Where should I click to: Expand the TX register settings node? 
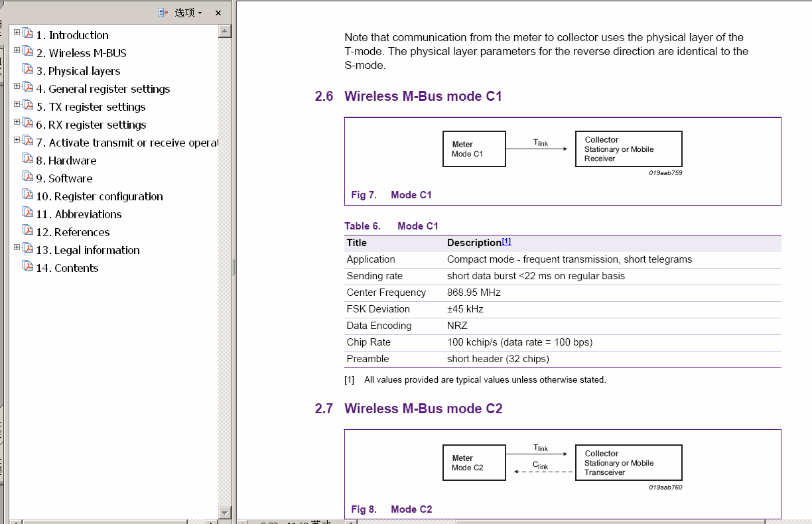click(17, 104)
